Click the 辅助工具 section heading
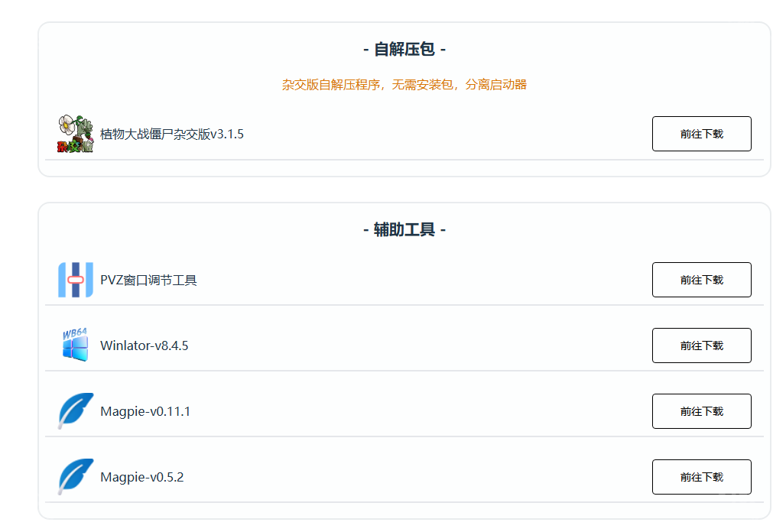The height and width of the screenshot is (532, 773). pos(404,230)
